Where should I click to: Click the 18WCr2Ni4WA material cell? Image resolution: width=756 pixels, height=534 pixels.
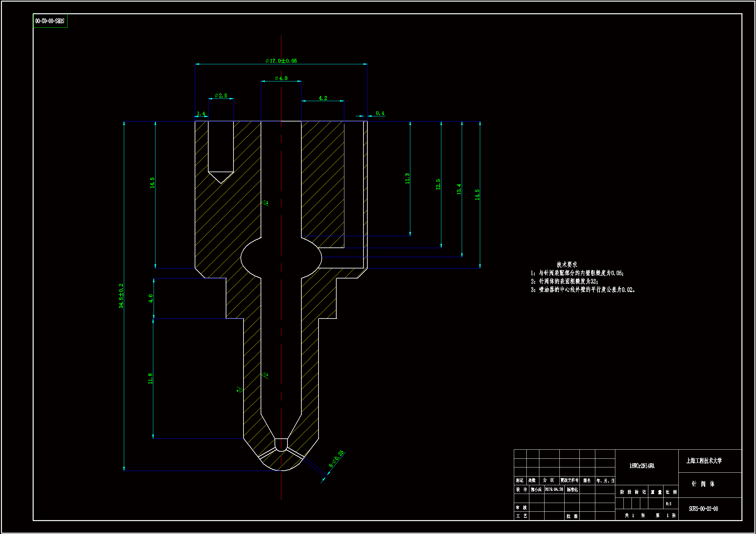[x=642, y=466]
